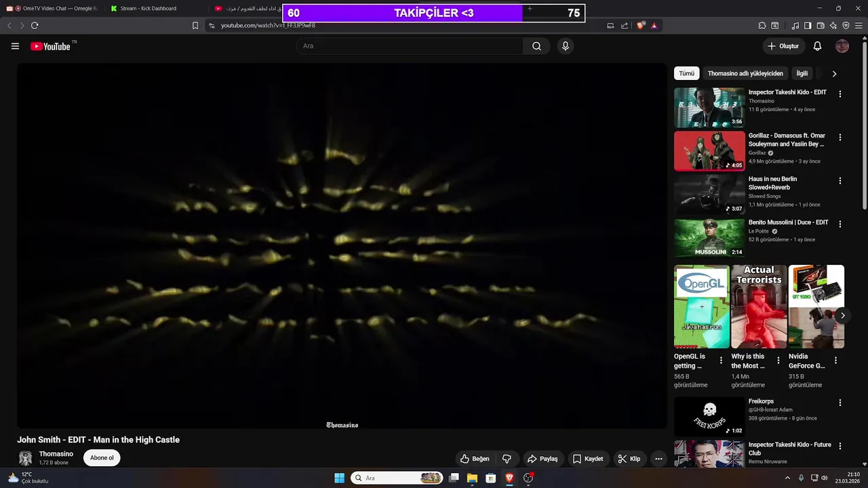Viewport: 868px width, 488px height.
Task: Open options for Inspector Takeshi Kido - Future Club
Action: pyautogui.click(x=840, y=446)
